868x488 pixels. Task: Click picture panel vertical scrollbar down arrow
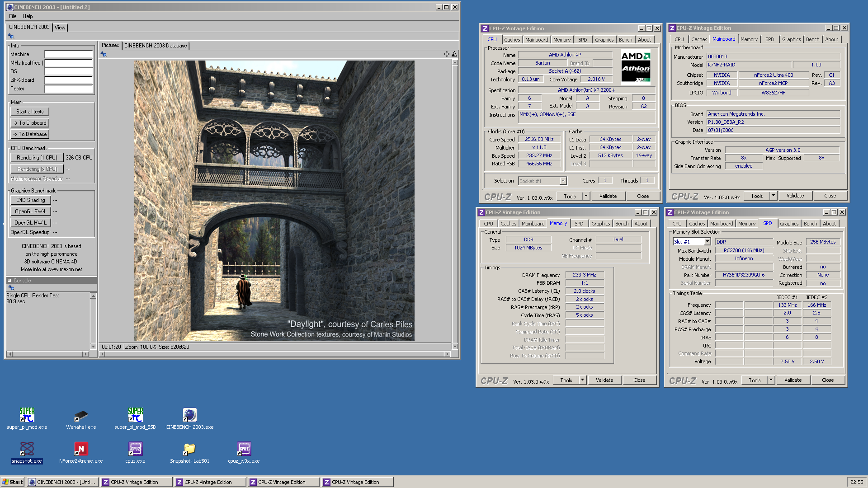455,347
